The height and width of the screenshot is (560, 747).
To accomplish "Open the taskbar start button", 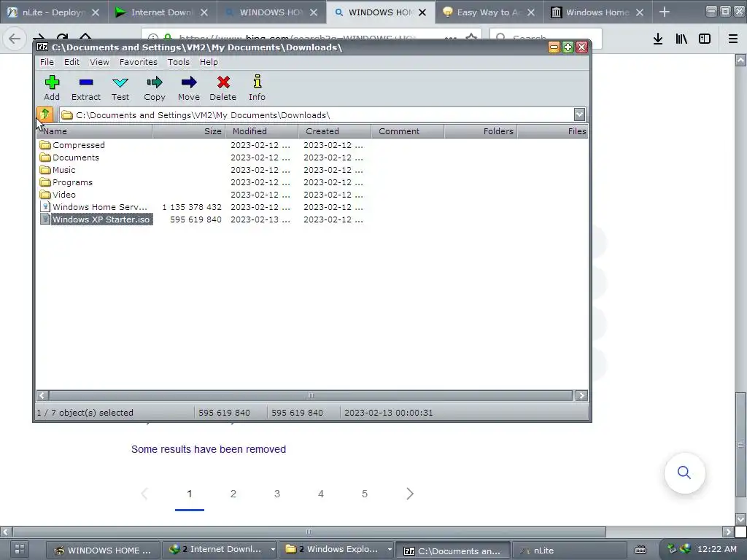I will click(20, 550).
